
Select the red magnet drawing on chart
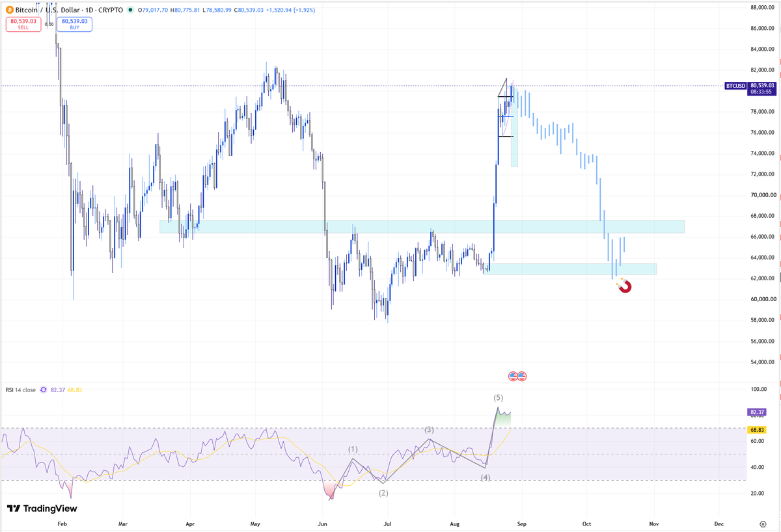click(625, 286)
